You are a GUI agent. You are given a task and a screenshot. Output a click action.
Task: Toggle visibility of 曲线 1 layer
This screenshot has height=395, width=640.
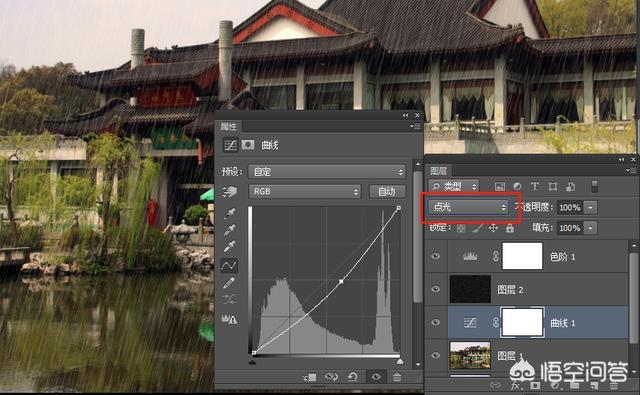pyautogui.click(x=436, y=322)
